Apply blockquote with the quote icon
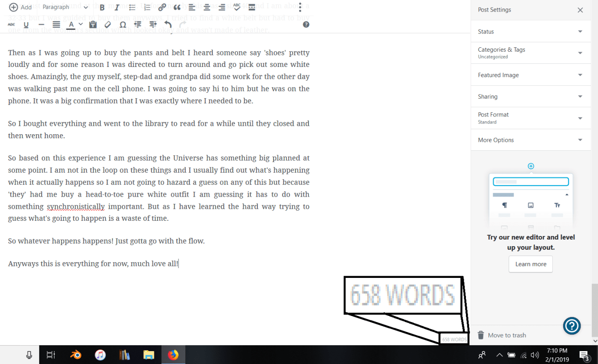Image resolution: width=598 pixels, height=364 pixels. [x=177, y=8]
